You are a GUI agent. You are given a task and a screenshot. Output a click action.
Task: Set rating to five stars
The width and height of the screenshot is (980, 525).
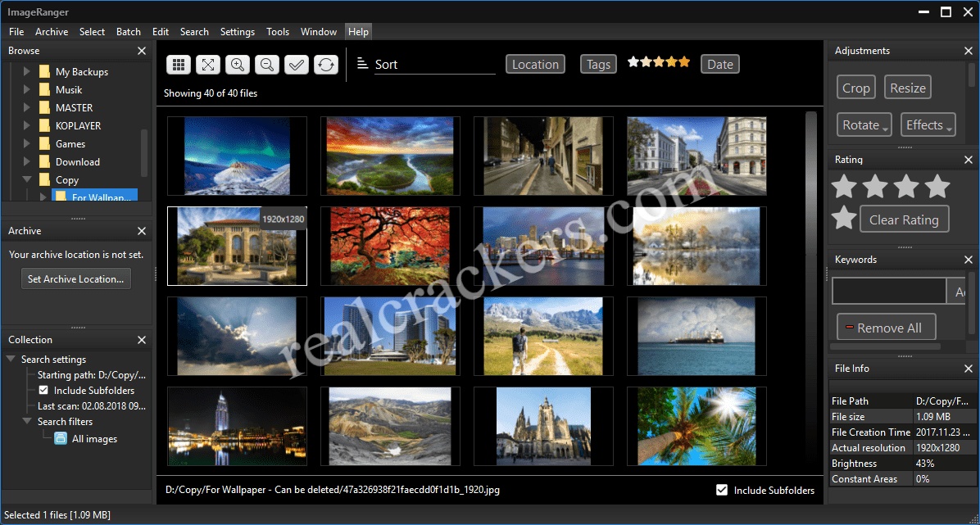[x=844, y=218]
